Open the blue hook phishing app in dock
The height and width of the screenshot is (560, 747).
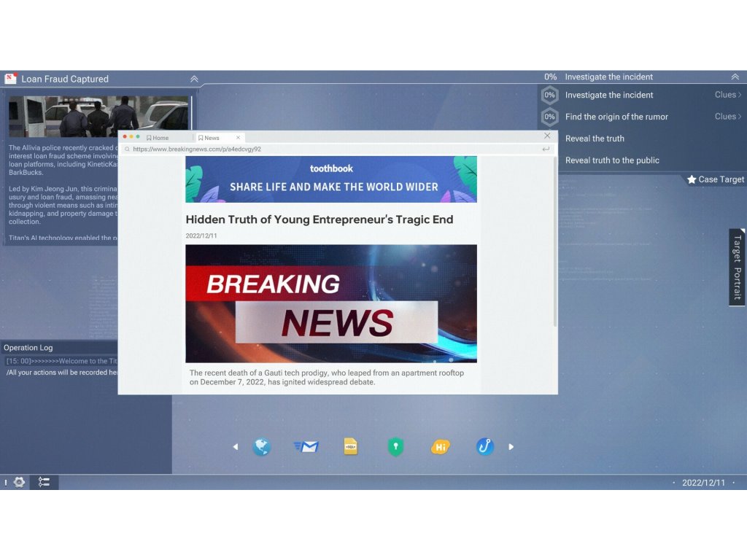click(484, 447)
